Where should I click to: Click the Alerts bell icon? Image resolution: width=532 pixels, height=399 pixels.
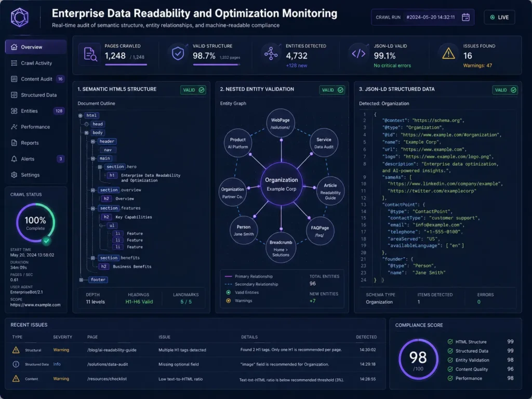click(x=14, y=159)
